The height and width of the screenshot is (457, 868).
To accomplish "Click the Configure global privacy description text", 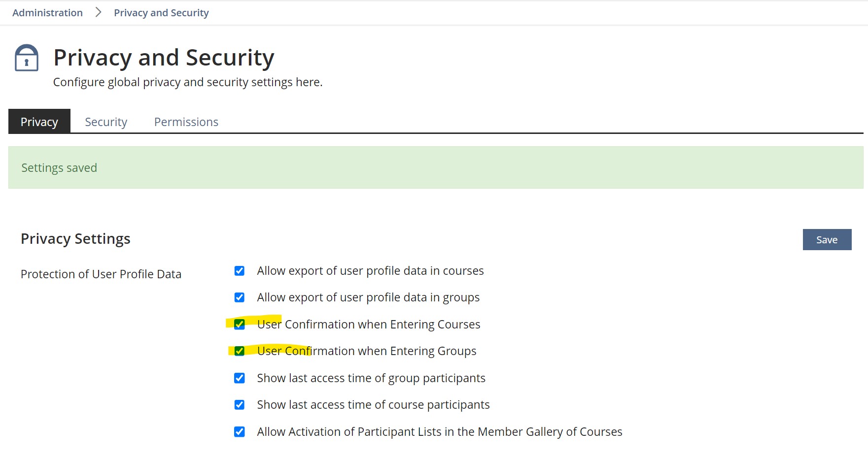I will pyautogui.click(x=188, y=82).
